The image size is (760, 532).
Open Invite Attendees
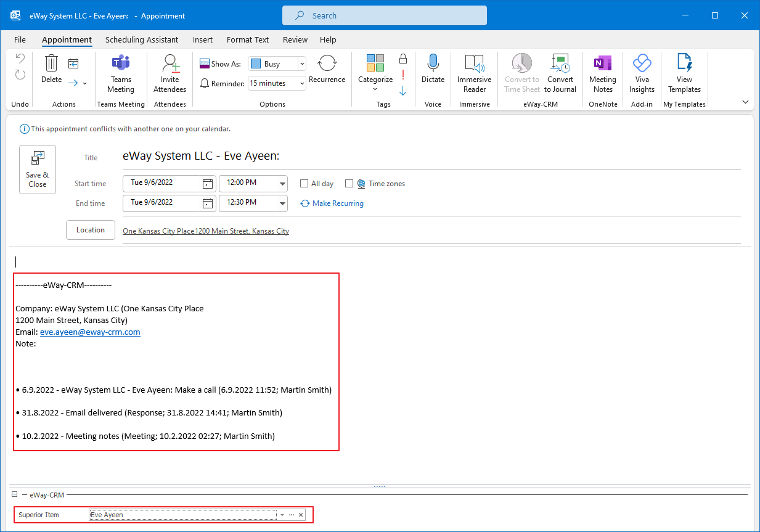click(x=170, y=73)
